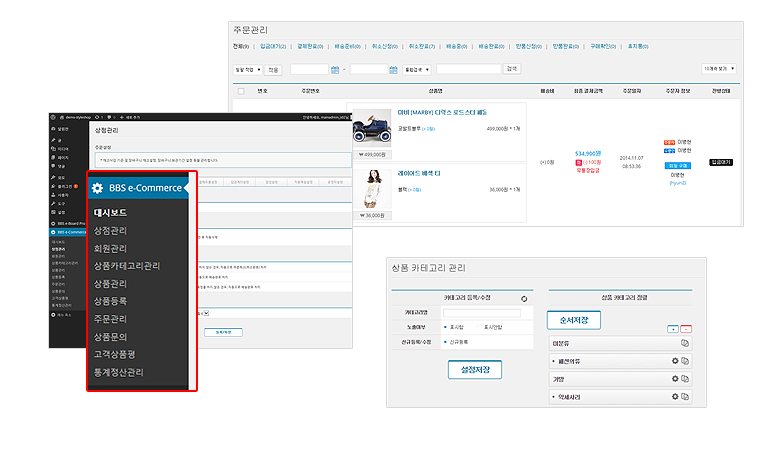The height and width of the screenshot is (454, 760).
Task: Click 검색 search button in order management
Action: [x=512, y=69]
